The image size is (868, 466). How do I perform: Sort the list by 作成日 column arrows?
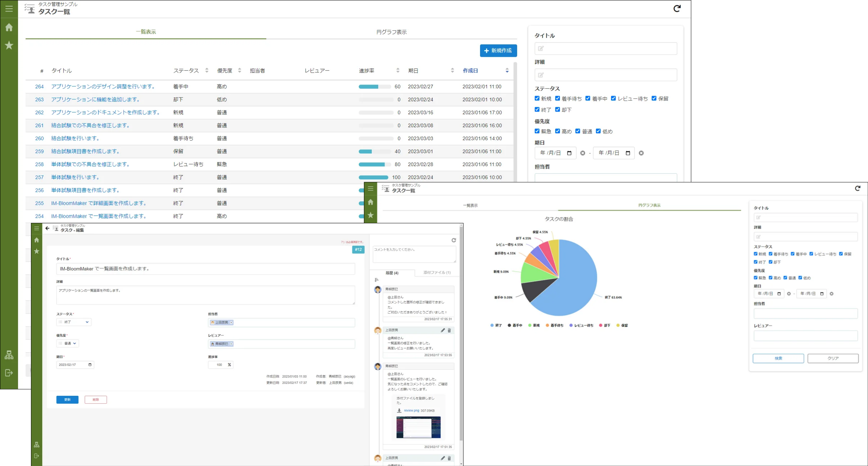click(x=507, y=71)
